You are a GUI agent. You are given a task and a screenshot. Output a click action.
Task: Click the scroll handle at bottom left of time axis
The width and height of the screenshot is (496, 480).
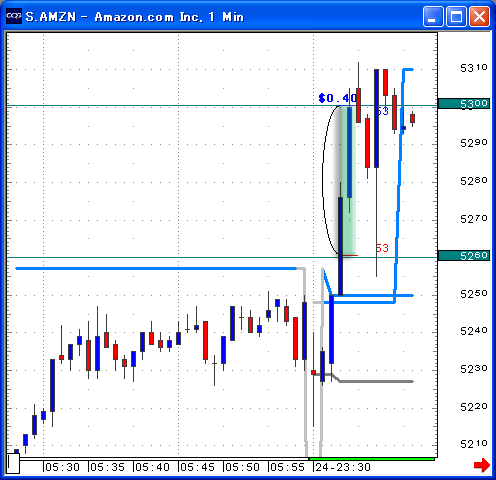click(x=13, y=463)
